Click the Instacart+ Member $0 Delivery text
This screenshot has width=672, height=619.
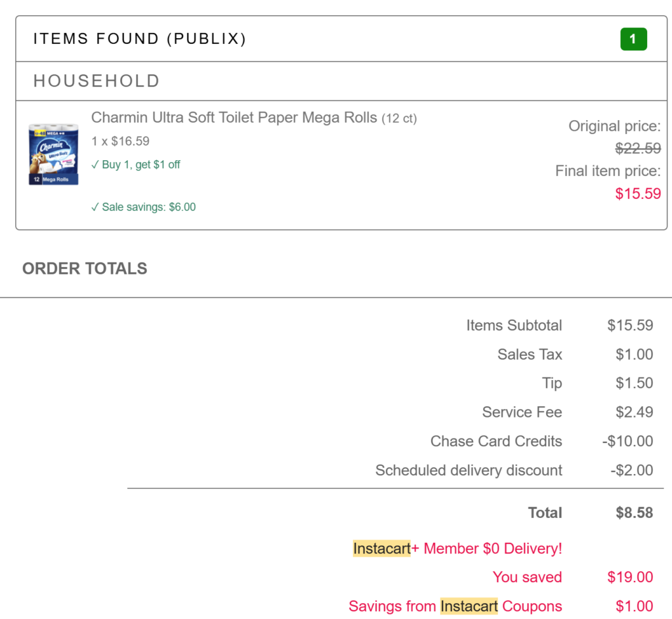pyautogui.click(x=457, y=548)
